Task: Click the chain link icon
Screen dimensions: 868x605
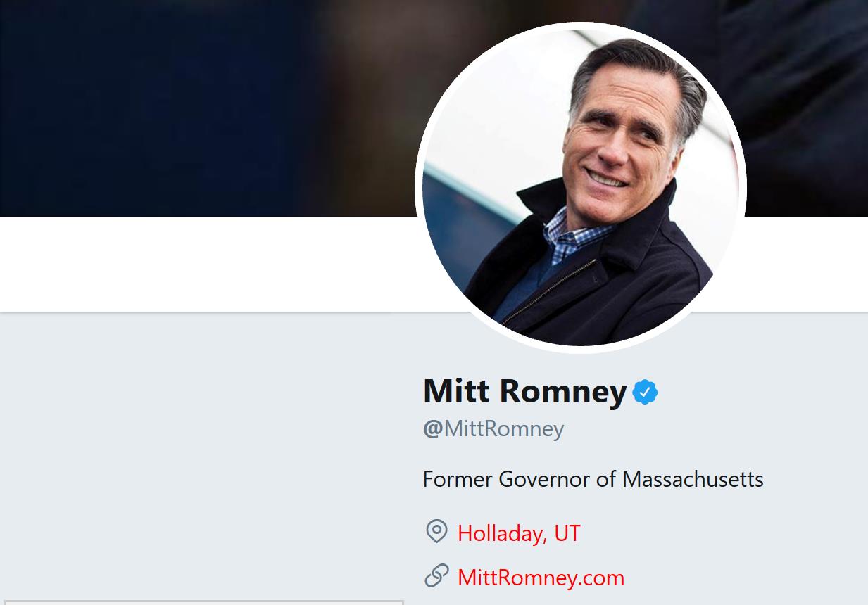Action: coord(436,576)
